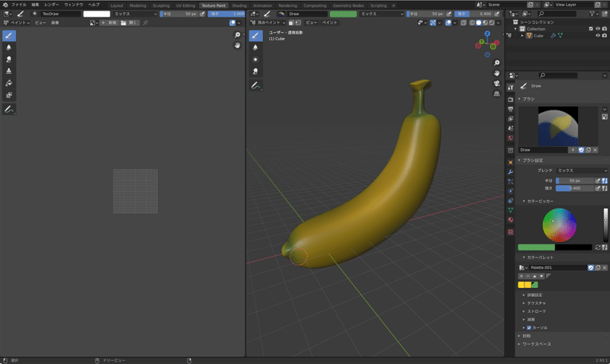The width and height of the screenshot is (610, 364).
Task: Select the Soften tool in the image editor
Action: tap(9, 47)
